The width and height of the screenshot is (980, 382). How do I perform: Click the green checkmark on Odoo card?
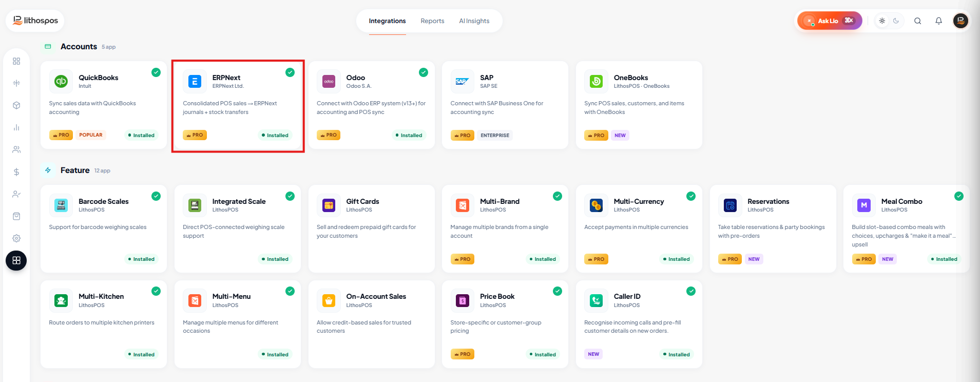(424, 72)
